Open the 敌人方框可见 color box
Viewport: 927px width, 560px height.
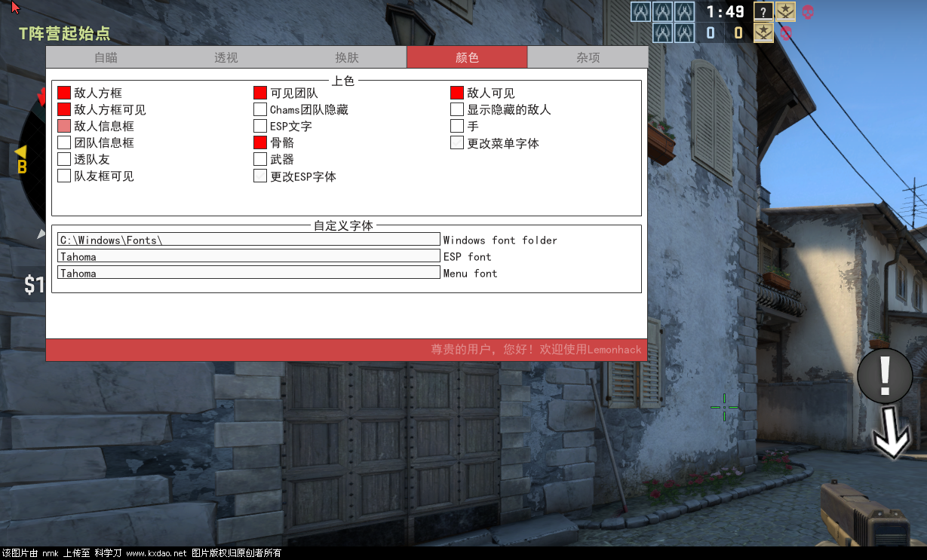click(64, 109)
